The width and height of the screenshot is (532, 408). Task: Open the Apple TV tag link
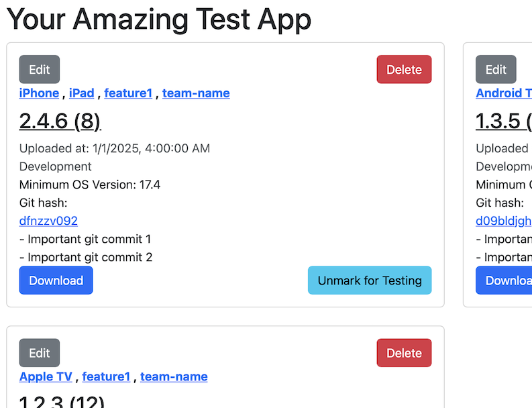[x=46, y=377]
